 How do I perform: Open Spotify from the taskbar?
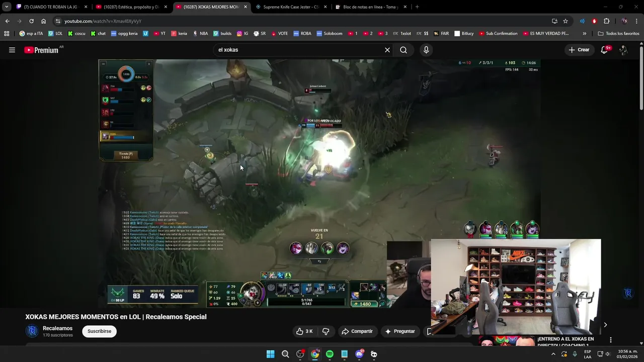coord(330,354)
